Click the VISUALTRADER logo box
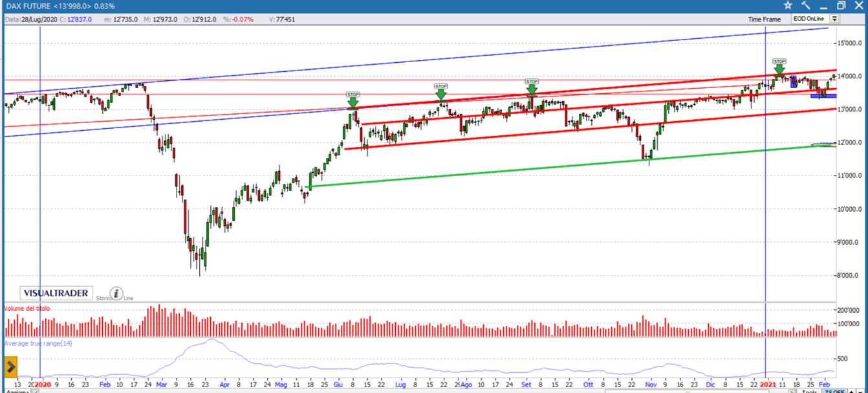Viewport: 868px width, 393px height. (56, 293)
